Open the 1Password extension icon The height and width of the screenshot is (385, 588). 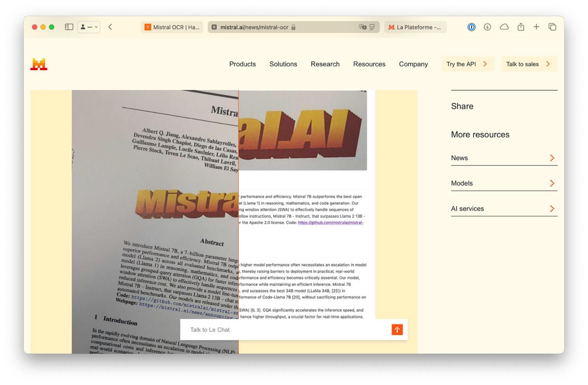pos(471,27)
